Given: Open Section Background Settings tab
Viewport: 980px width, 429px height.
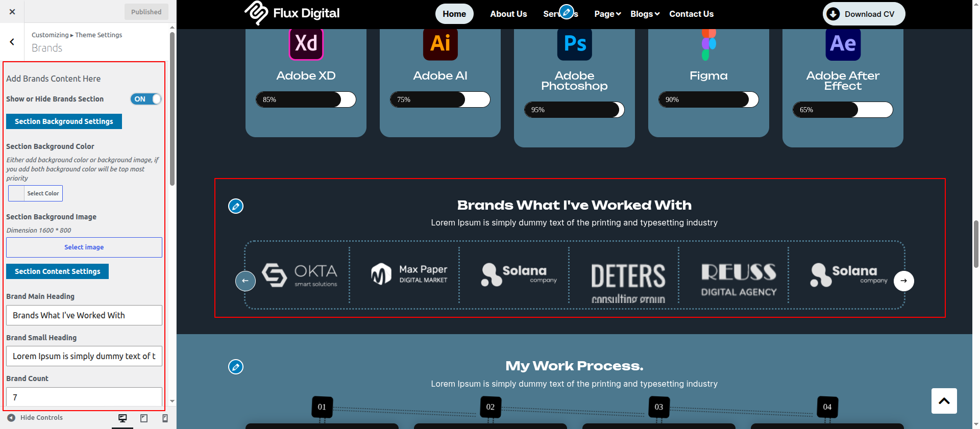Looking at the screenshot, I should tap(64, 121).
